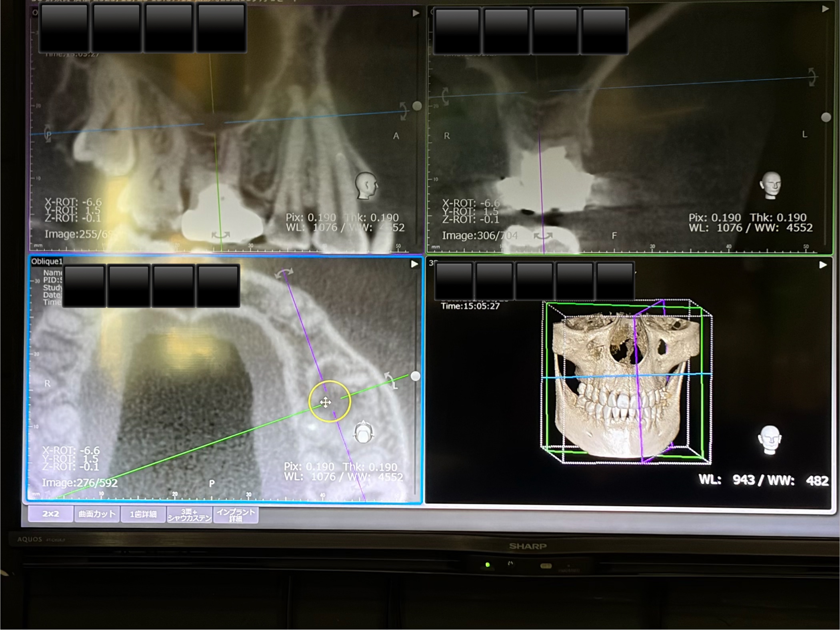Image resolution: width=840 pixels, height=630 pixels.
Task: Click the head orientation icon in coronal view
Action: (x=771, y=185)
